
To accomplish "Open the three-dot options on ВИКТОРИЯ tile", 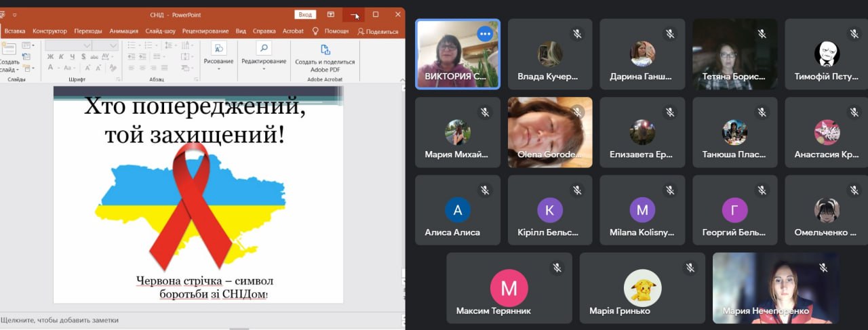I will coord(484,34).
